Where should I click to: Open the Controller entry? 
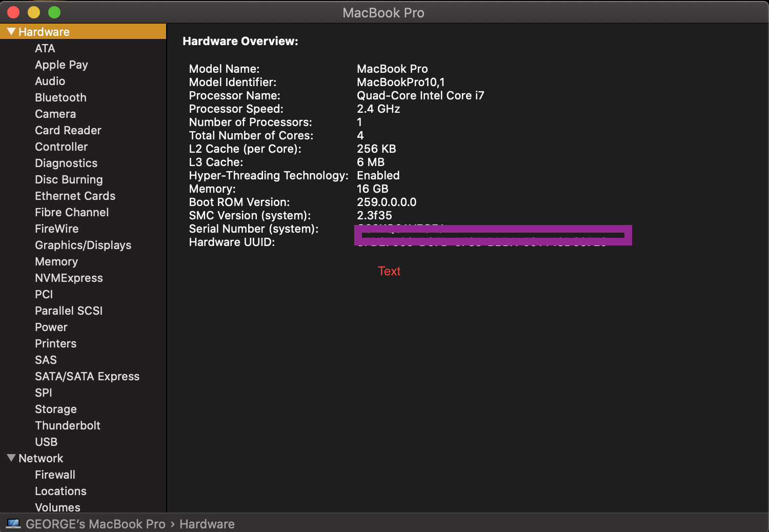[62, 147]
